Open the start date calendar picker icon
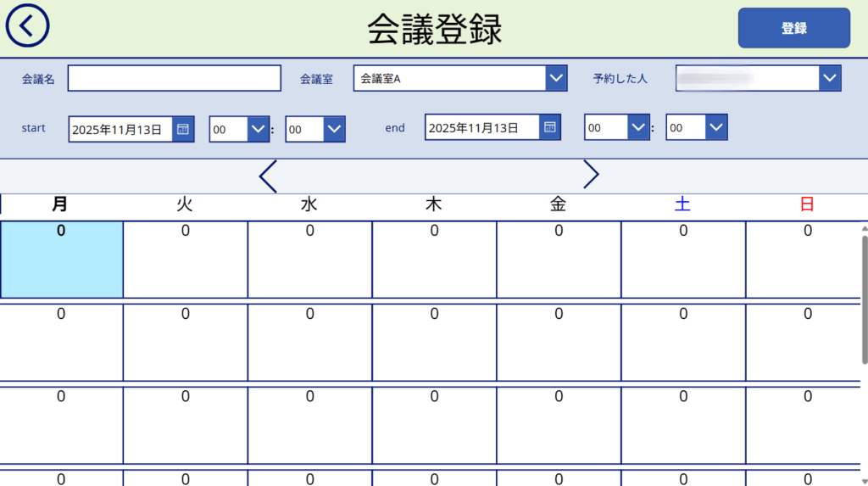This screenshot has width=868, height=486. [x=183, y=129]
